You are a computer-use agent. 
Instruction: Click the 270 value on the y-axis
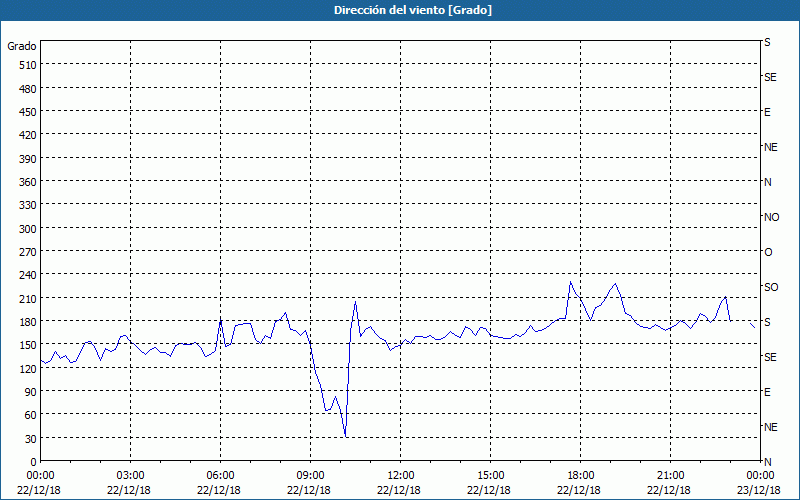[28, 252]
